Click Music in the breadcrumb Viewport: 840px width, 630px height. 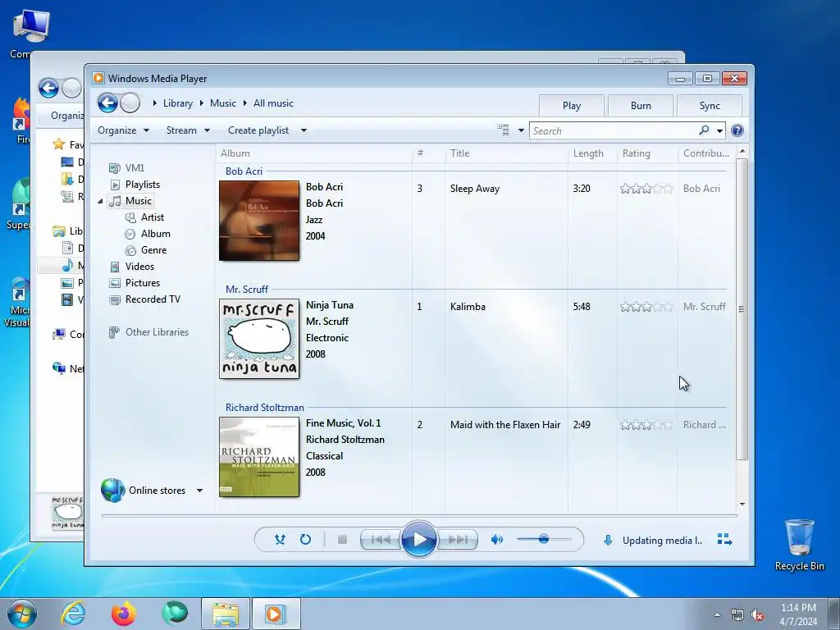pos(223,103)
